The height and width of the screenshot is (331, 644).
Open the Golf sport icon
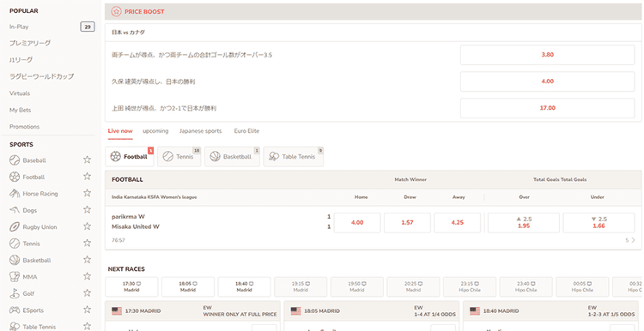coord(15,293)
